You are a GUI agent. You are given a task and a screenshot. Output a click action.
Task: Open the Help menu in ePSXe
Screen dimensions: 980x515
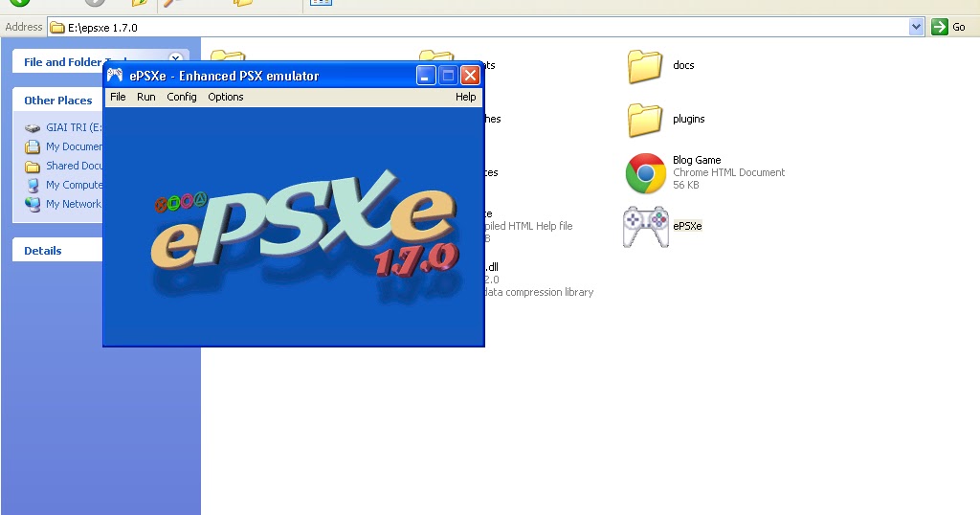coord(466,97)
